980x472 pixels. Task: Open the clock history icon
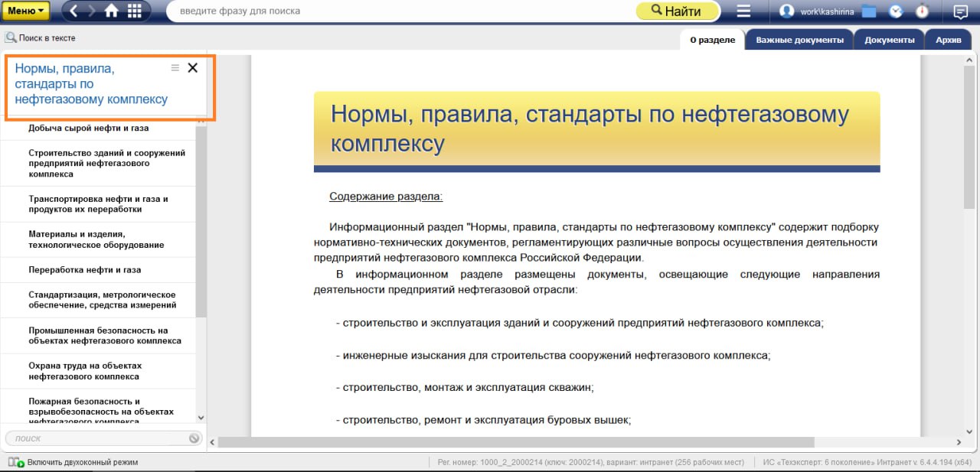point(896,11)
